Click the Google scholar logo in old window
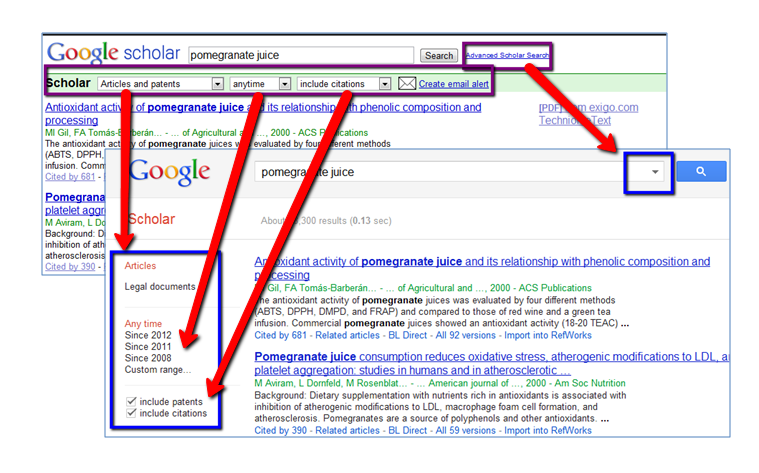Screen dimensions: 759x473 pyautogui.click(x=113, y=52)
